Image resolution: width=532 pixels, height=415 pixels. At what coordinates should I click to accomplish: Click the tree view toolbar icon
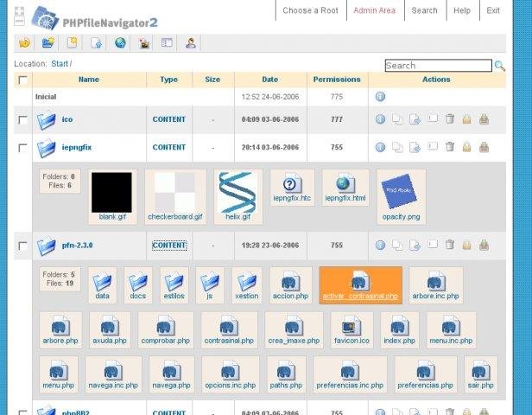point(167,42)
